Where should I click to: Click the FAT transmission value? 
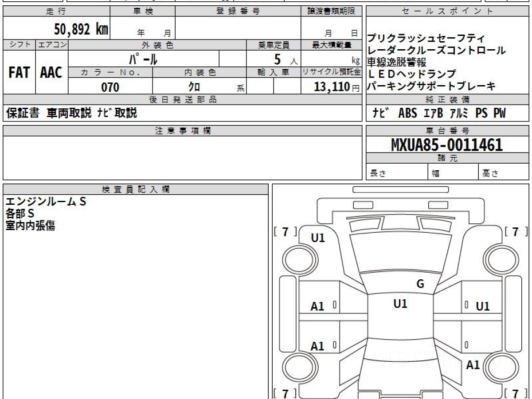[x=19, y=72]
